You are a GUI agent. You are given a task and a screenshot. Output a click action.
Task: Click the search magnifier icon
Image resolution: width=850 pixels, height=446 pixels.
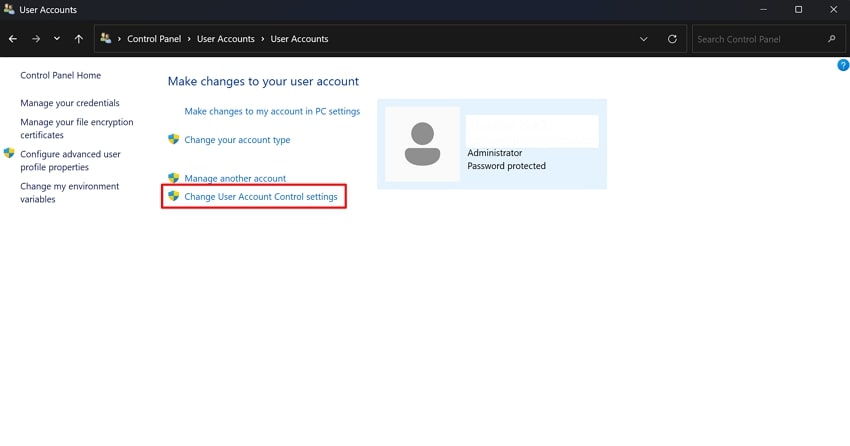coord(832,39)
